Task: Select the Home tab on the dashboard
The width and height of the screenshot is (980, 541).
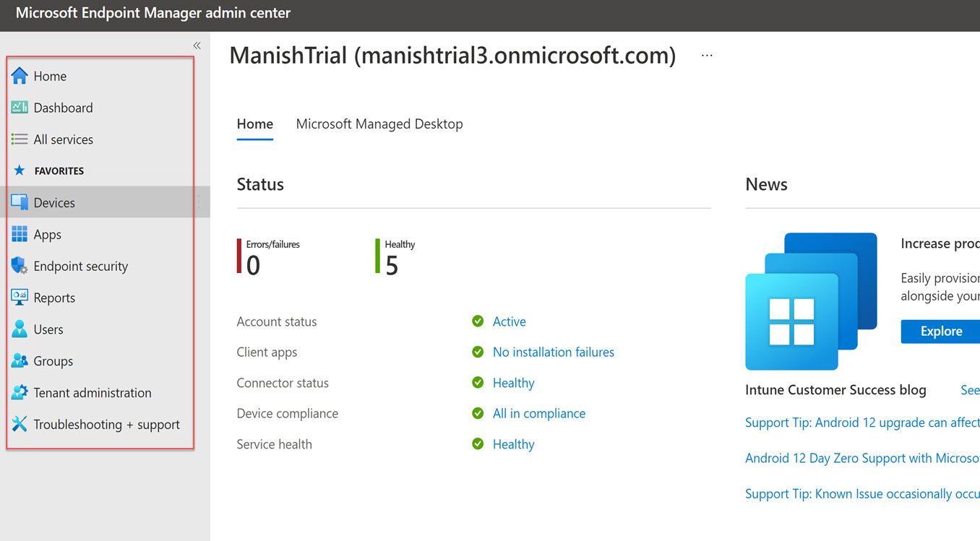Action: coord(254,124)
